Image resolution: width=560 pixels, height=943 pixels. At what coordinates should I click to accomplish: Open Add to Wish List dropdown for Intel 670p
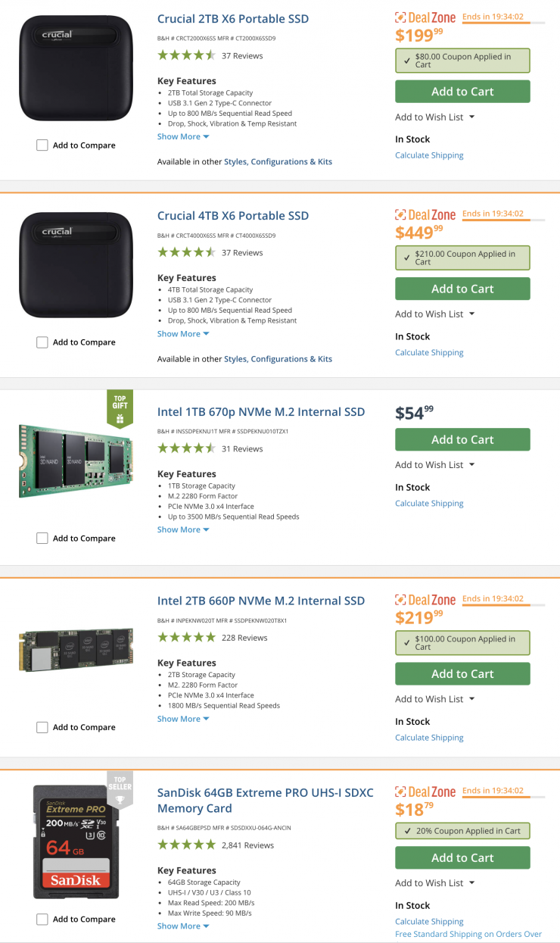point(434,465)
